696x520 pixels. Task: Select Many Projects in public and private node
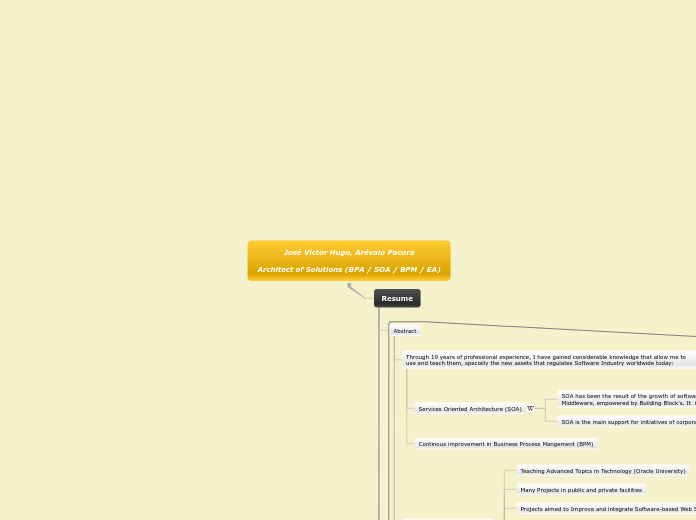[581, 490]
